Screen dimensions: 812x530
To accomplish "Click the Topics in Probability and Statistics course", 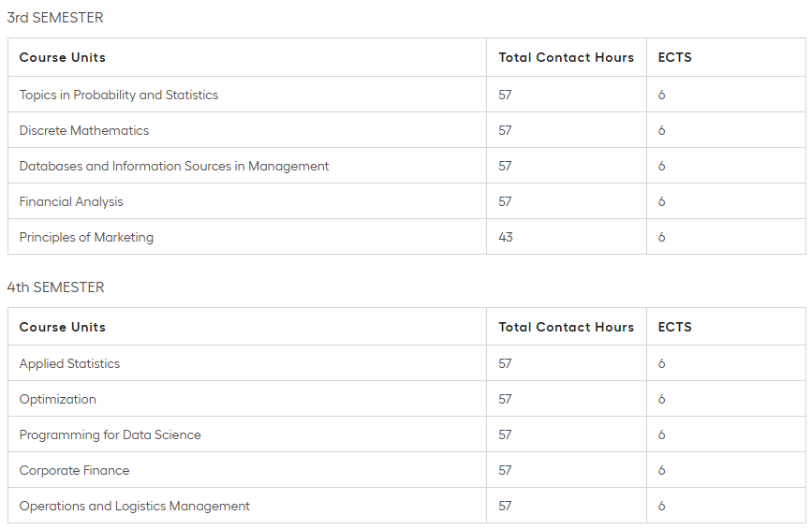I will click(119, 95).
